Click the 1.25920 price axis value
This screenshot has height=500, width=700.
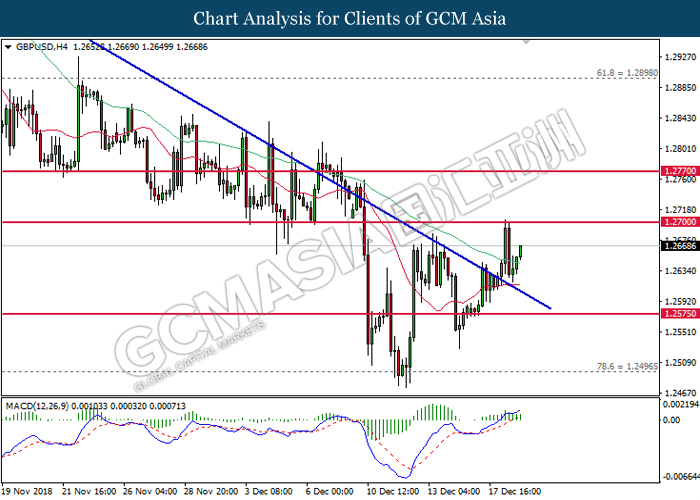680,301
